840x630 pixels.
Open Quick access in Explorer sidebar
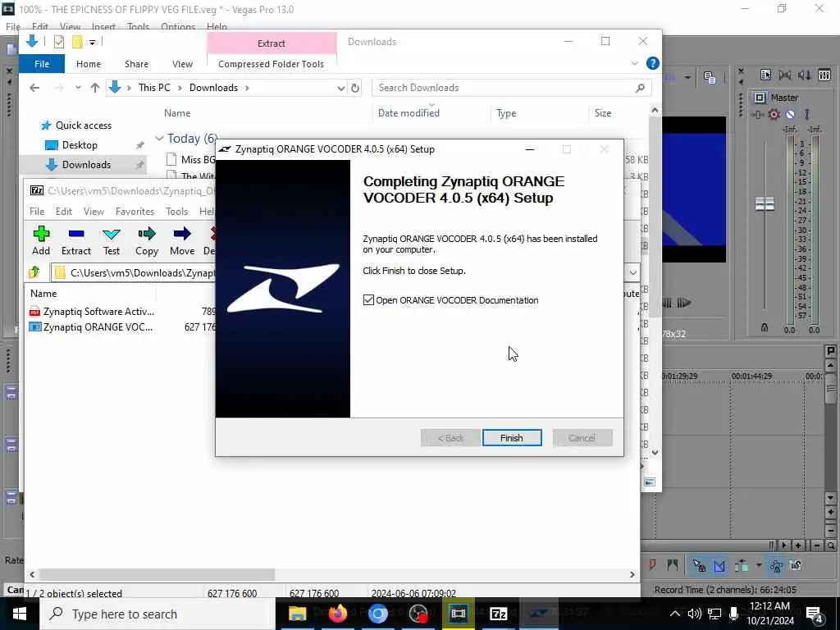point(76,126)
